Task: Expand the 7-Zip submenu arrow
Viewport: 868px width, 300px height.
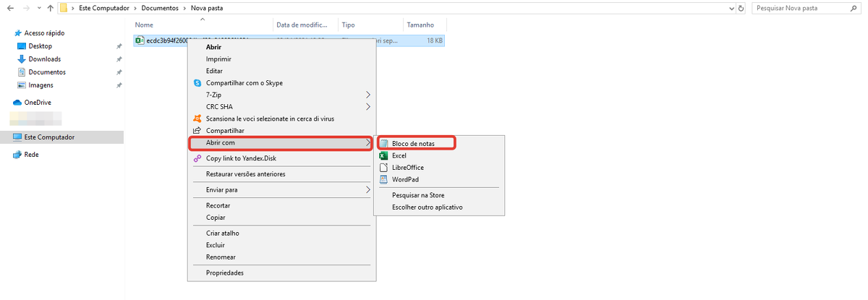Action: coord(367,95)
